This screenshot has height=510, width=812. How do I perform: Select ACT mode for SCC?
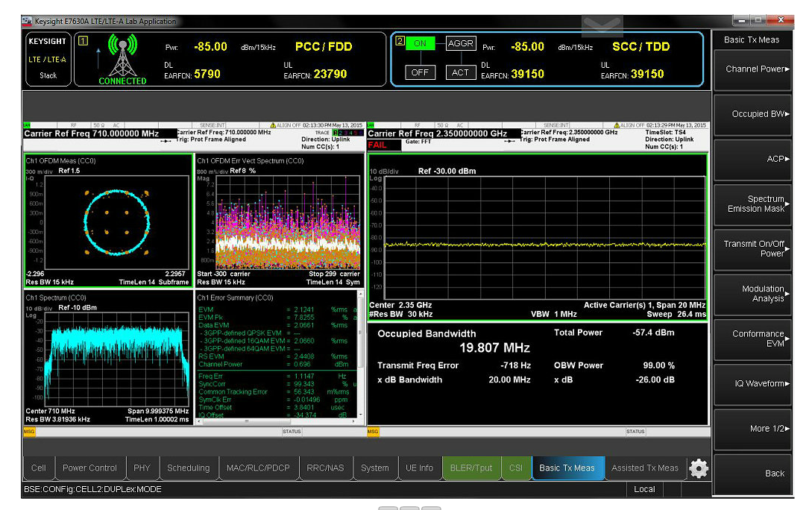tap(460, 72)
